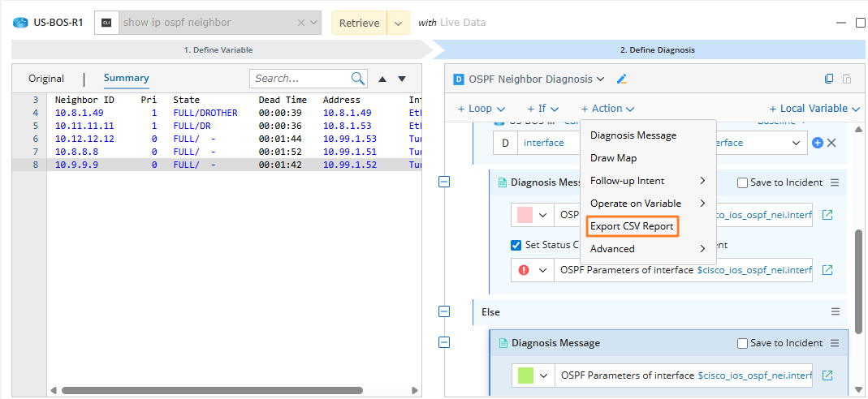Click neighbor ID 10.12.12.12
Viewport: 868px width, 399px height.
pyautogui.click(x=84, y=139)
